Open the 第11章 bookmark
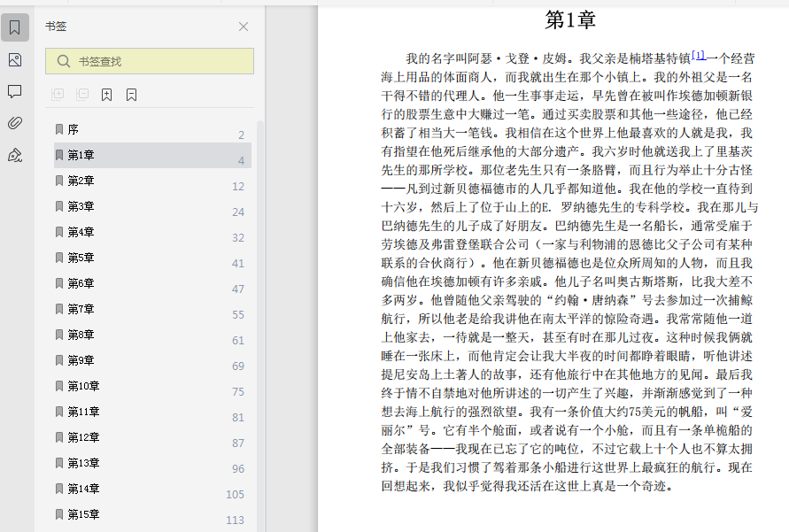789x532 pixels. click(152, 412)
